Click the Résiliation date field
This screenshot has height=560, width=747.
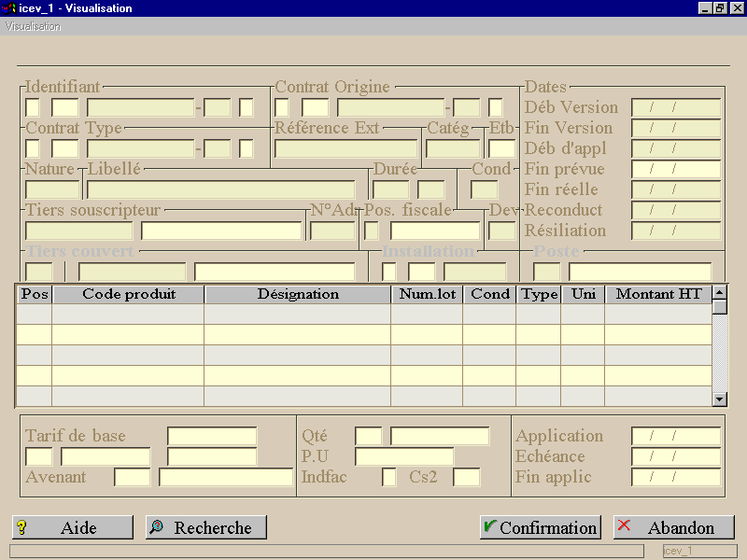676,231
